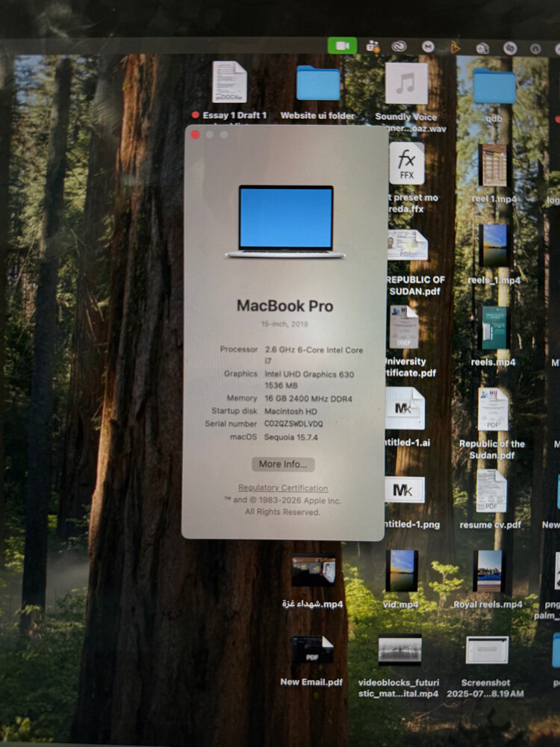Select the vid.mp4 video file
The image size is (560, 747).
click(402, 571)
